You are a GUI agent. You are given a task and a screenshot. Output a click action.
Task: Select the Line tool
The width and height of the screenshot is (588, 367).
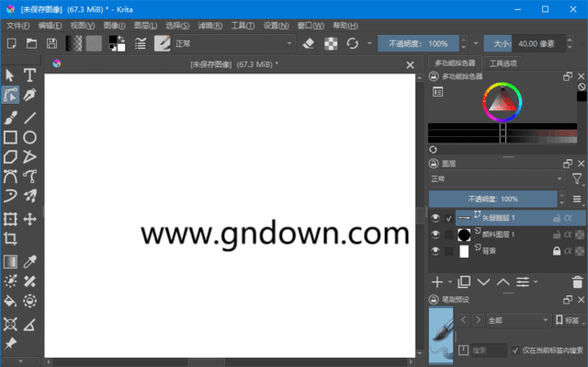[29, 118]
